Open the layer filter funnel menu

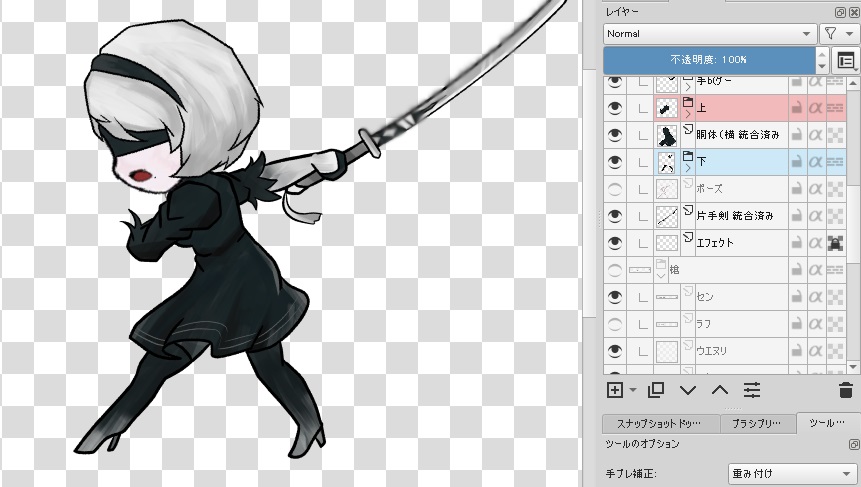[x=838, y=34]
